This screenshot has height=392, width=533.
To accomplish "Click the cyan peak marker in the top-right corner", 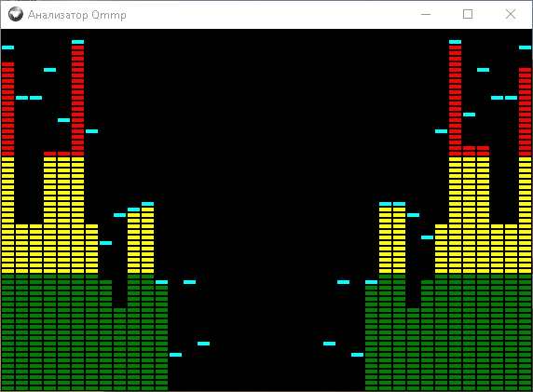I will tap(525, 47).
